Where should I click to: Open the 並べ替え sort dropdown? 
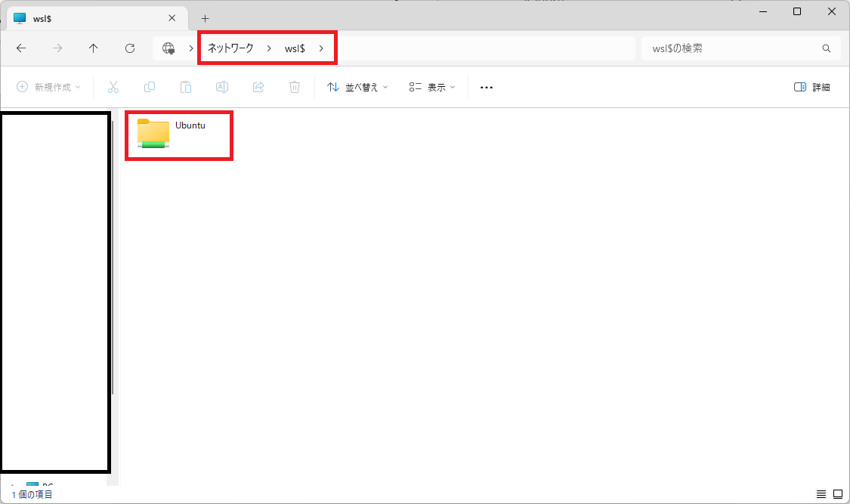pyautogui.click(x=357, y=87)
